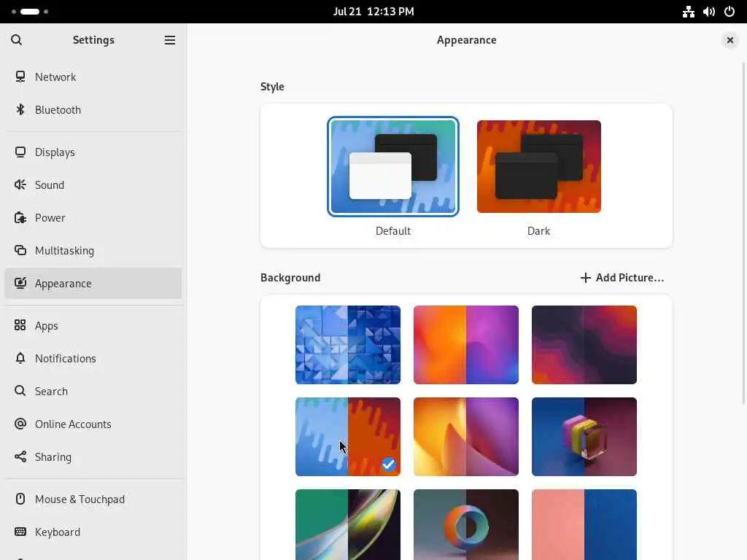Choose the blue geometric triangles wallpaper

(348, 345)
